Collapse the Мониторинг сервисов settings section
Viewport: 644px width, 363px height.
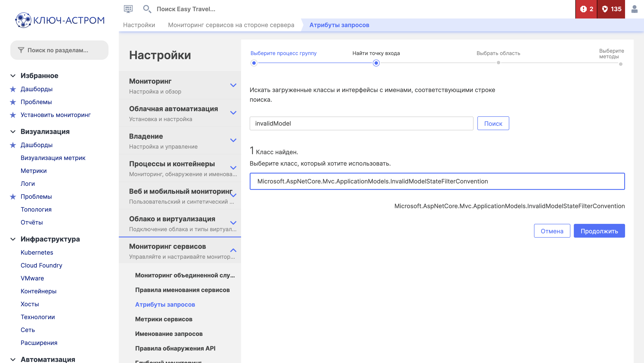233,250
